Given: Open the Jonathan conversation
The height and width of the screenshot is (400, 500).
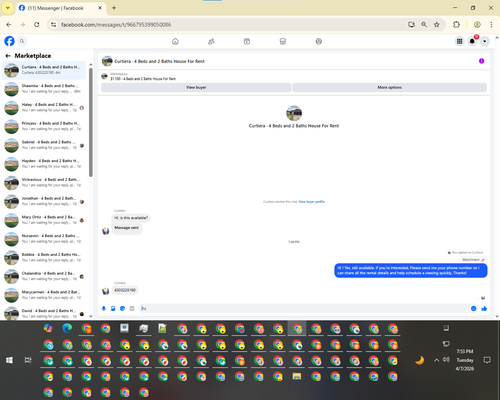Looking at the screenshot, I should click(x=44, y=201).
